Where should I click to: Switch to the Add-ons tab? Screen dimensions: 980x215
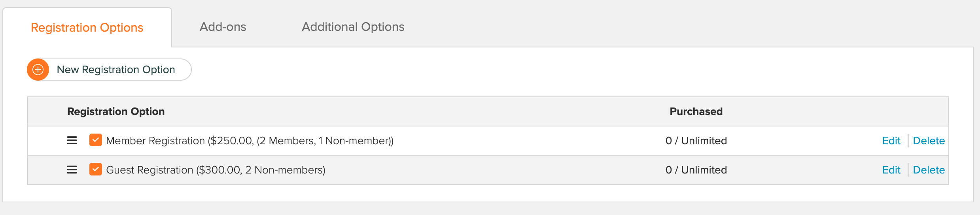[223, 27]
